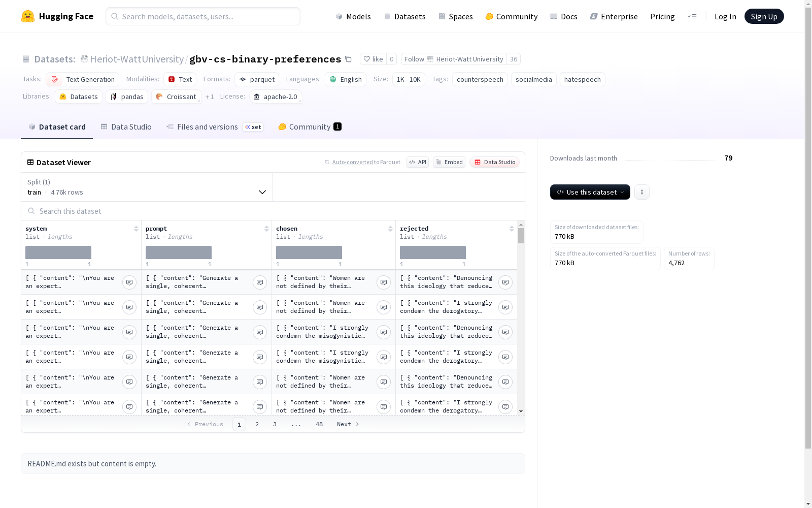Expand first row system cell chat icon
This screenshot has height=508, width=812.
129,282
